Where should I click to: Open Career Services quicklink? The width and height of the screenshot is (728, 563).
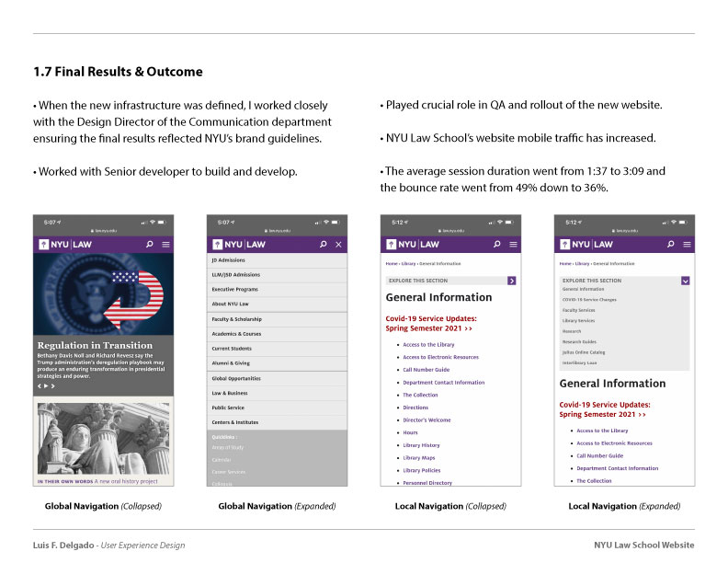(229, 472)
